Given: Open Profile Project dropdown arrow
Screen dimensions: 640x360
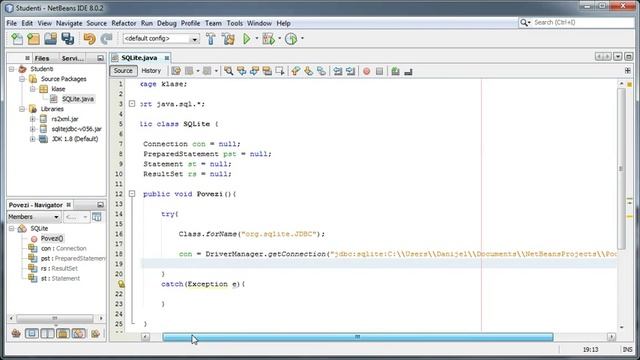Looking at the screenshot, I should tap(302, 38).
